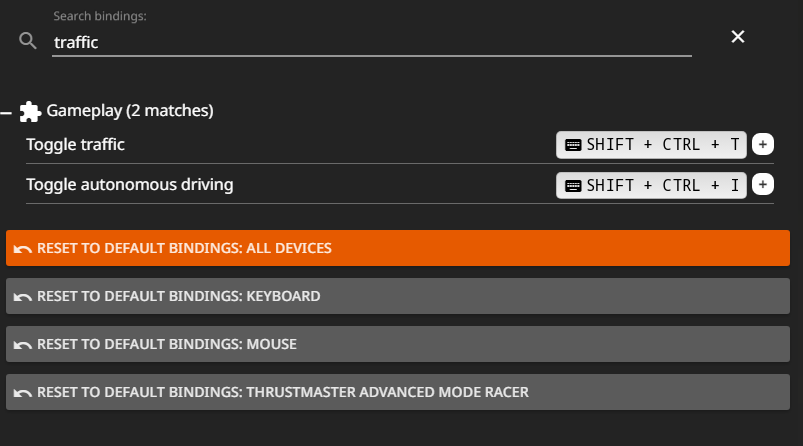Edit the SHIFT + CTRL + I binding

click(x=662, y=184)
